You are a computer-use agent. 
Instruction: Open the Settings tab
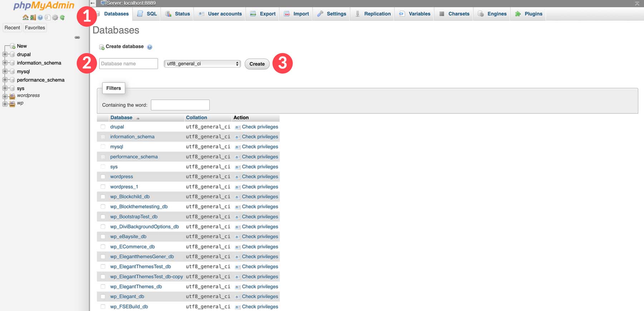[332, 14]
